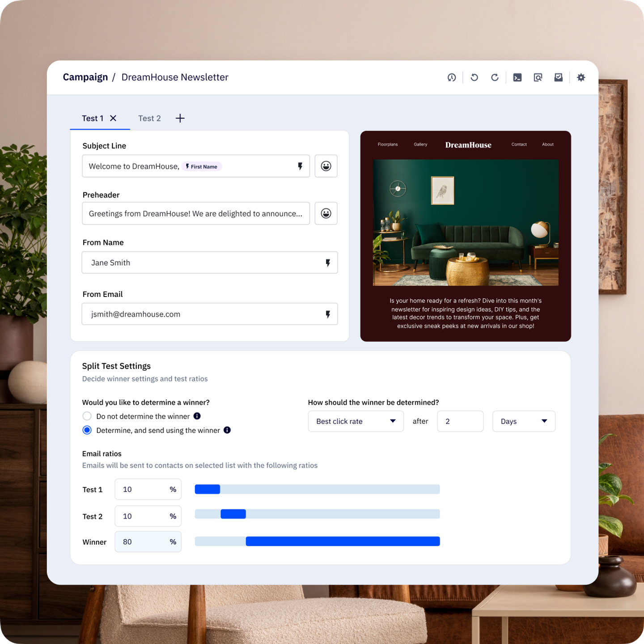Open emoji picker for the Subject Line
644x644 pixels.
pos(326,166)
